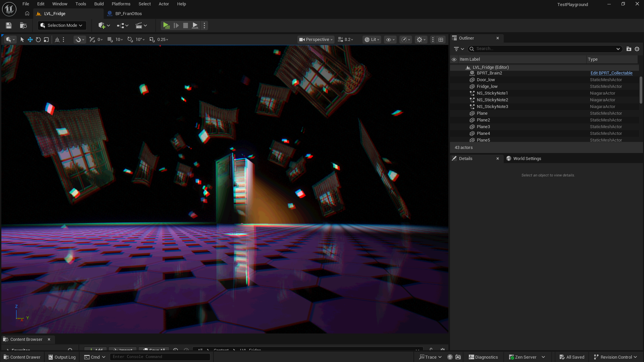Create new folder in Outliner

tap(629, 49)
